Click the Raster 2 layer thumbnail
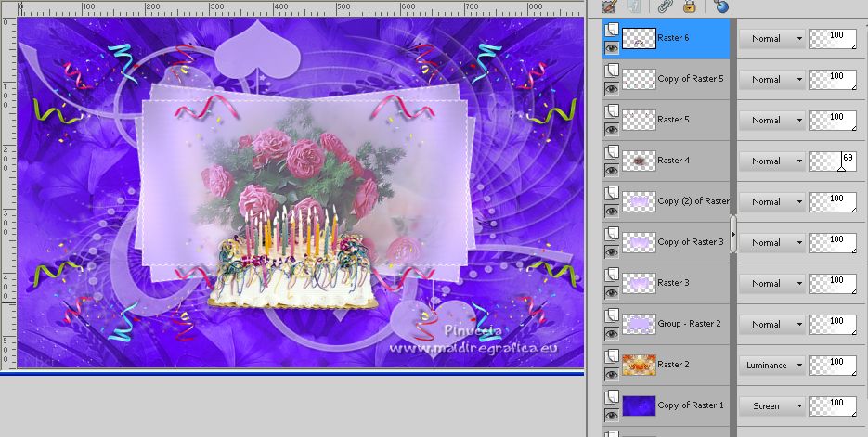Viewport: 868px width, 437px height. point(639,365)
